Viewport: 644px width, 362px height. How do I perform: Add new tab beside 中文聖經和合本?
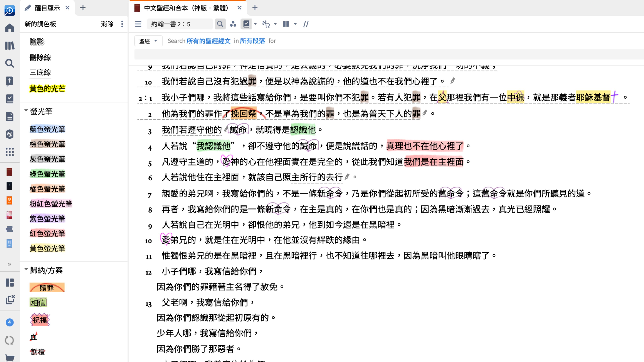coord(255,8)
